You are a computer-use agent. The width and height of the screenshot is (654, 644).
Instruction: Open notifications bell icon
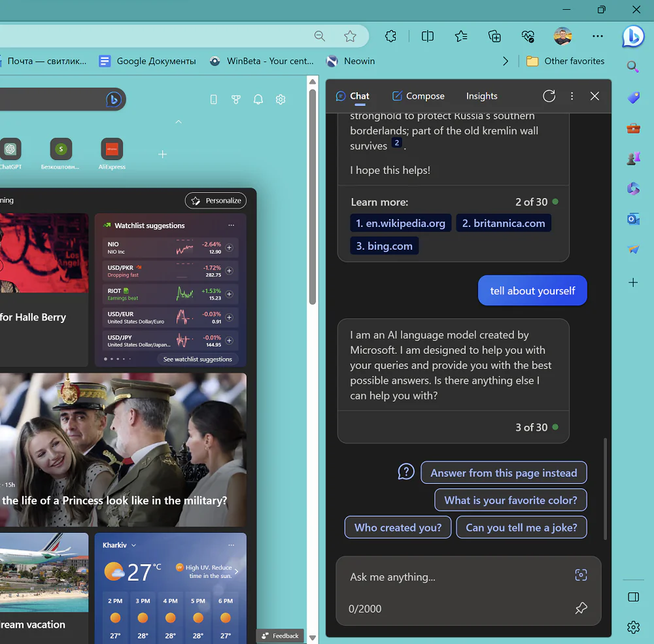258,99
